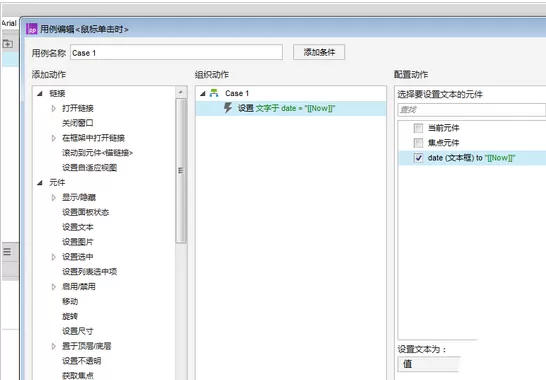Uncheck the date (文本框) checkbox
The width and height of the screenshot is (546, 380).
(x=418, y=158)
